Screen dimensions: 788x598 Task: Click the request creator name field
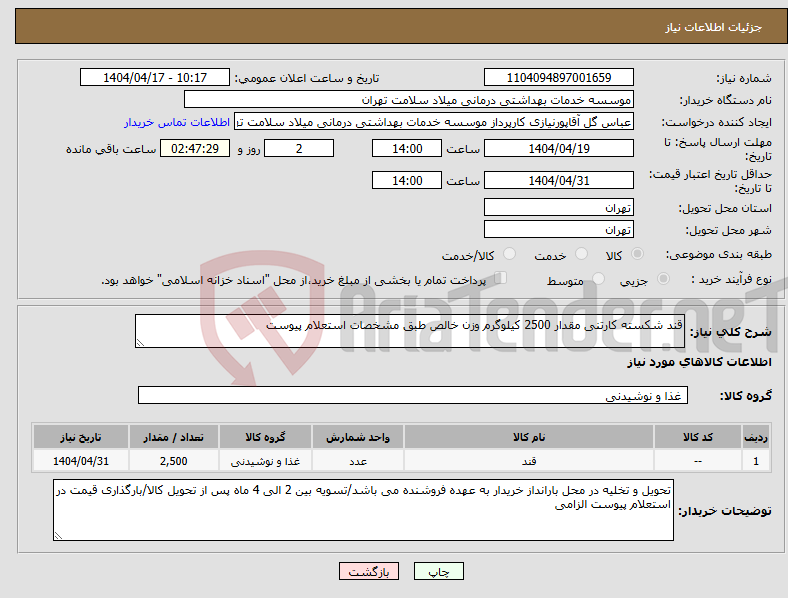pos(434,122)
